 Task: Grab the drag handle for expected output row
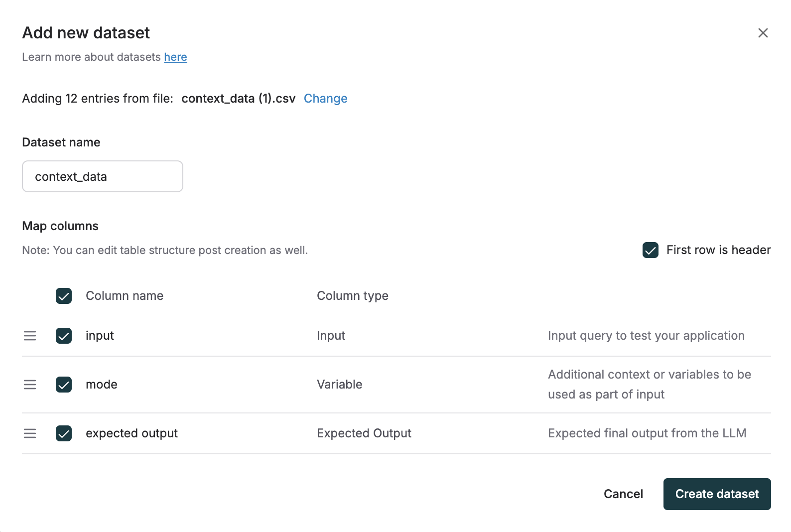pos(30,433)
